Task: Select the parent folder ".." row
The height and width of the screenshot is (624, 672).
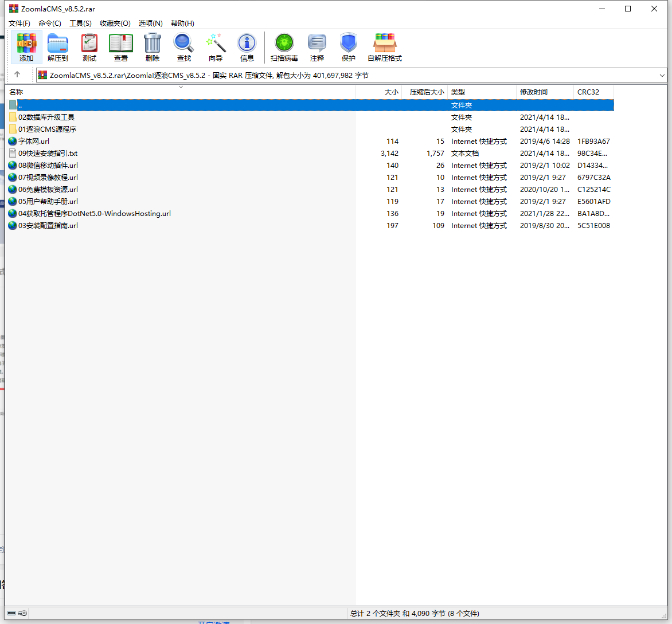Action: coord(311,105)
